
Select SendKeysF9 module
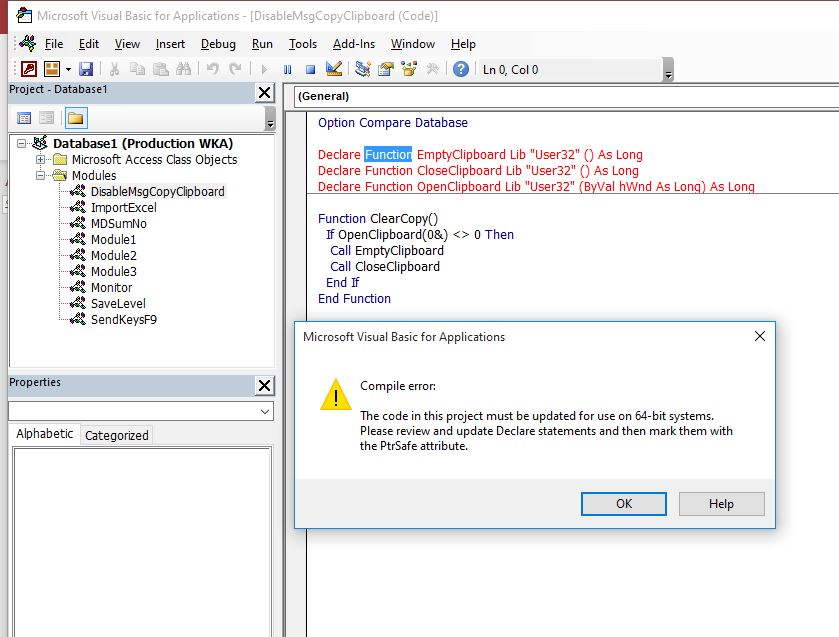(x=124, y=320)
